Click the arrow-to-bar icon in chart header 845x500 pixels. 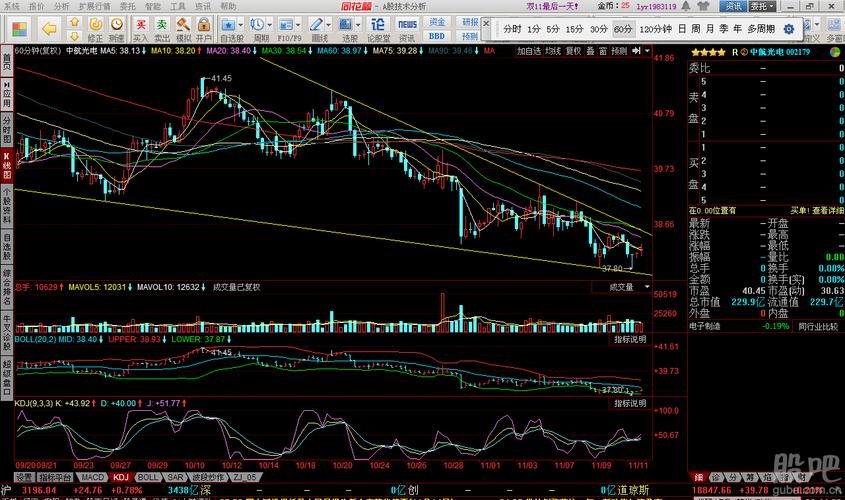636,51
